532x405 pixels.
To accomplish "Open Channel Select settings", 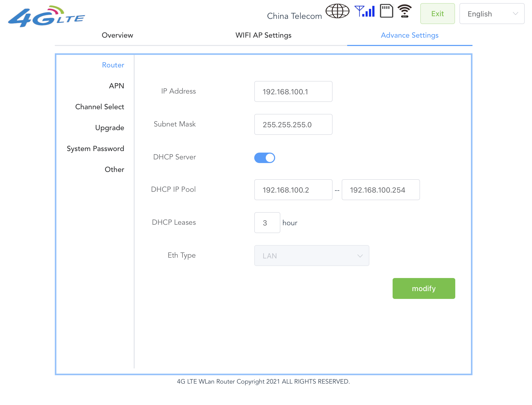I will 99,107.
